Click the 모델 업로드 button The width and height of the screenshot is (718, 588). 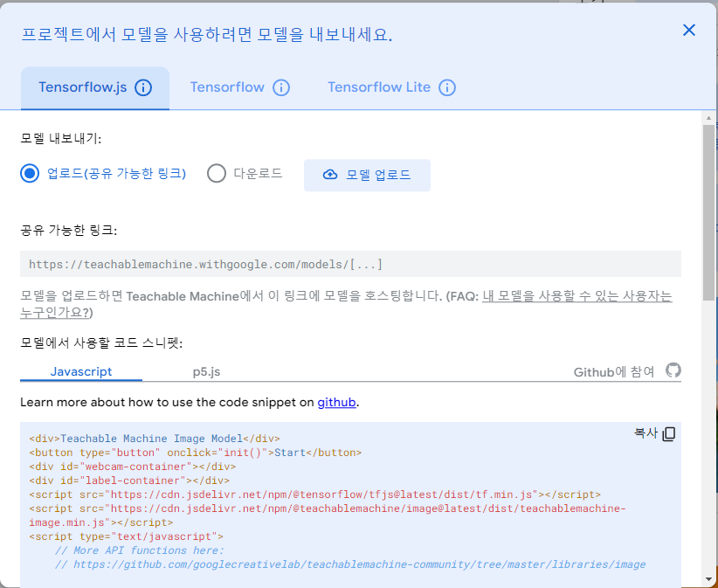pyautogui.click(x=367, y=175)
